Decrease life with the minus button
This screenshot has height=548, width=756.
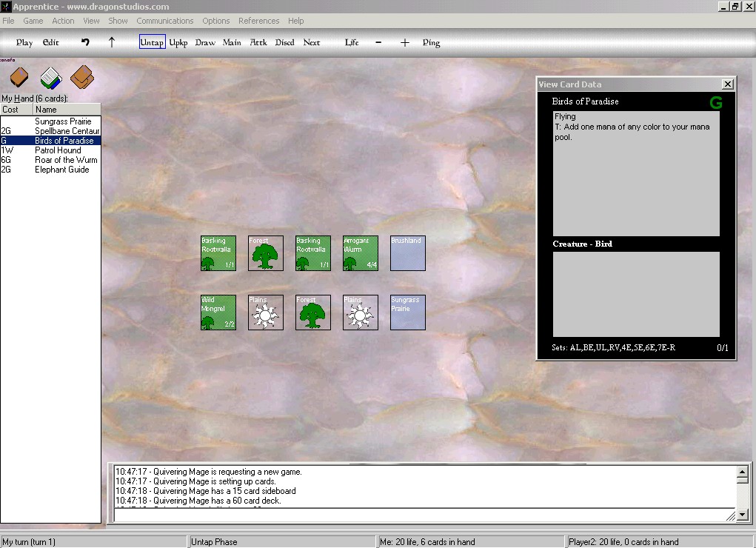378,42
